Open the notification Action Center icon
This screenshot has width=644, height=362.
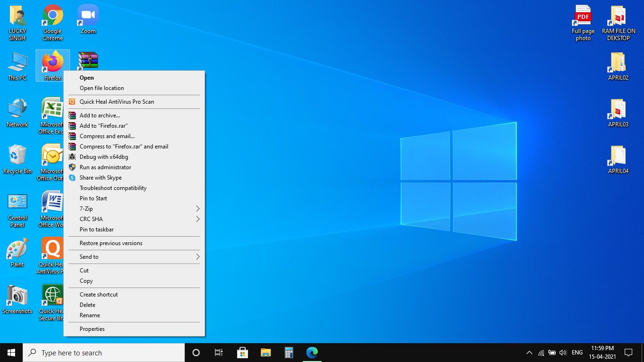coord(628,353)
